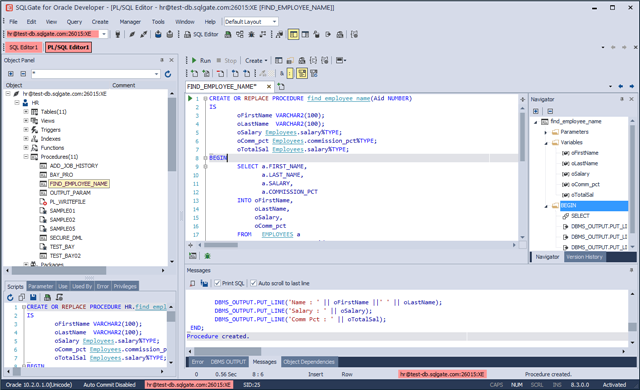The image size is (640, 390).
Task: Open the Object Dependencies tab
Action: 309,362
